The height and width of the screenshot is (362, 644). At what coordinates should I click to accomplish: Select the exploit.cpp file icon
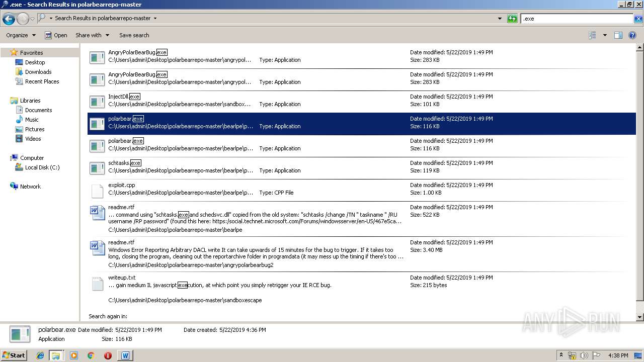pyautogui.click(x=97, y=191)
